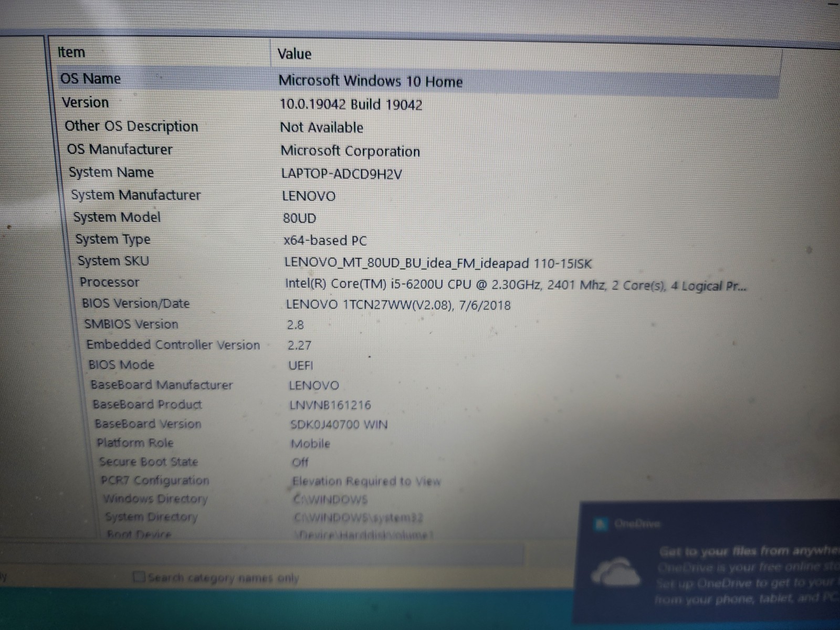Select the 'SMBIOS Version' row
This screenshot has height=630, width=840.
(131, 324)
